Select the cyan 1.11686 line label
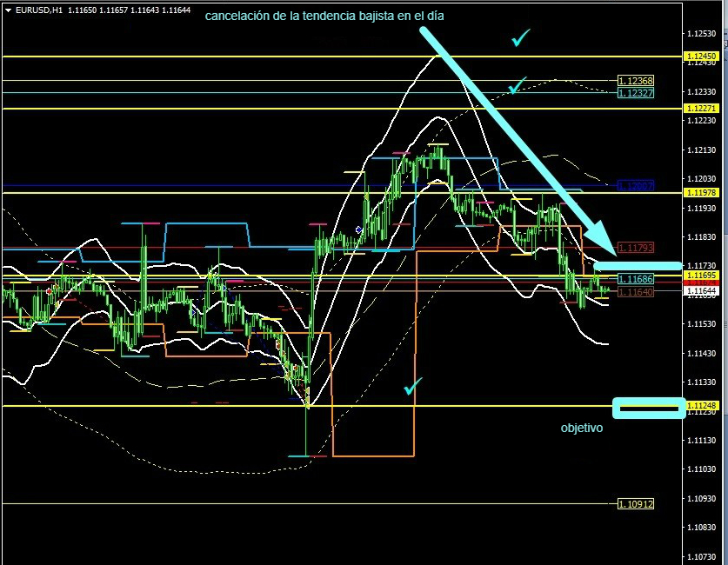Viewport: 728px width, 565px height. pos(636,279)
